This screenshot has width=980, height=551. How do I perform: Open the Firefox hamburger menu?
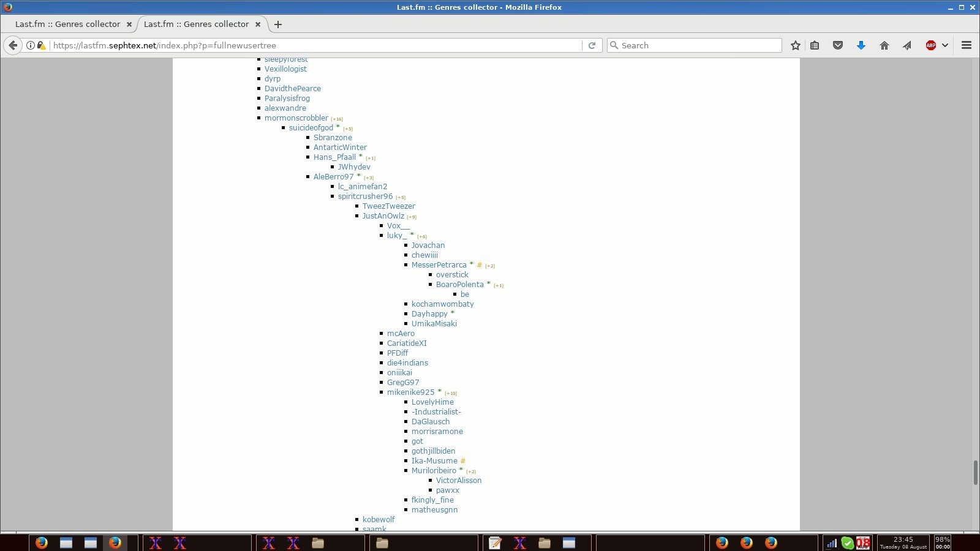[967, 45]
